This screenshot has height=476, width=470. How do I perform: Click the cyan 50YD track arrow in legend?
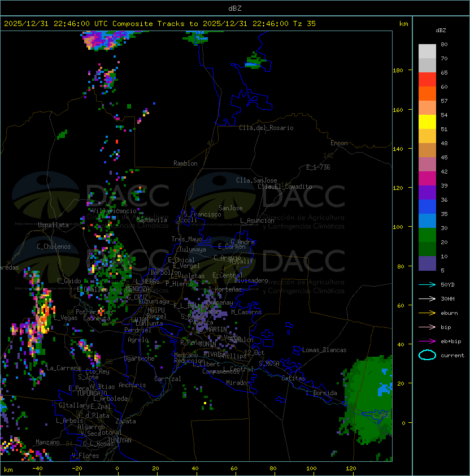point(427,284)
